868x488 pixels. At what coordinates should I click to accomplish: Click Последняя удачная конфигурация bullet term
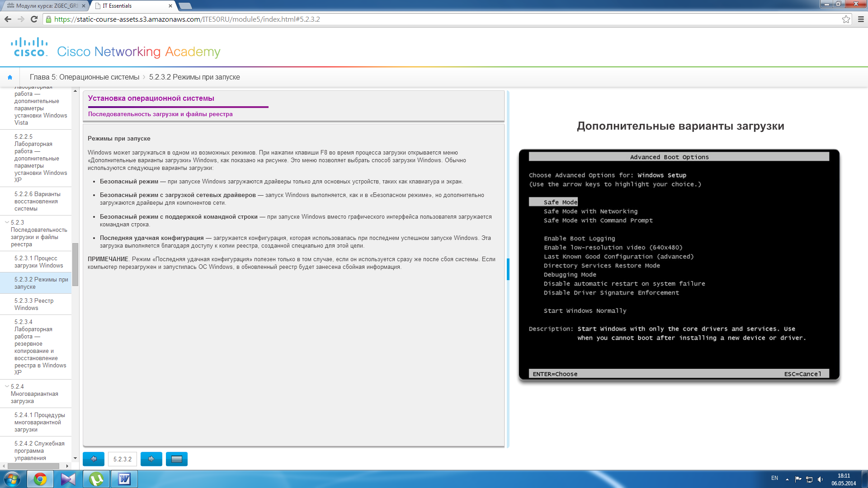[151, 238]
